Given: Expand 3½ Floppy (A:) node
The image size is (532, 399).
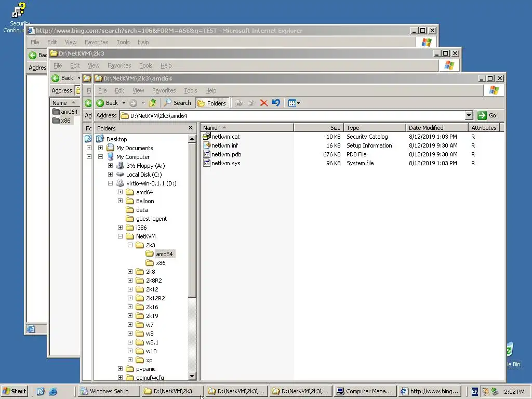Looking at the screenshot, I should pos(110,166).
